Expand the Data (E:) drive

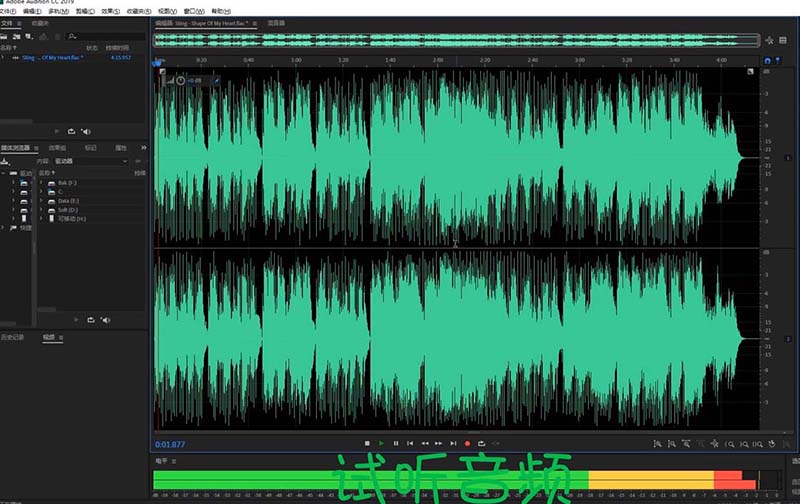click(41, 200)
